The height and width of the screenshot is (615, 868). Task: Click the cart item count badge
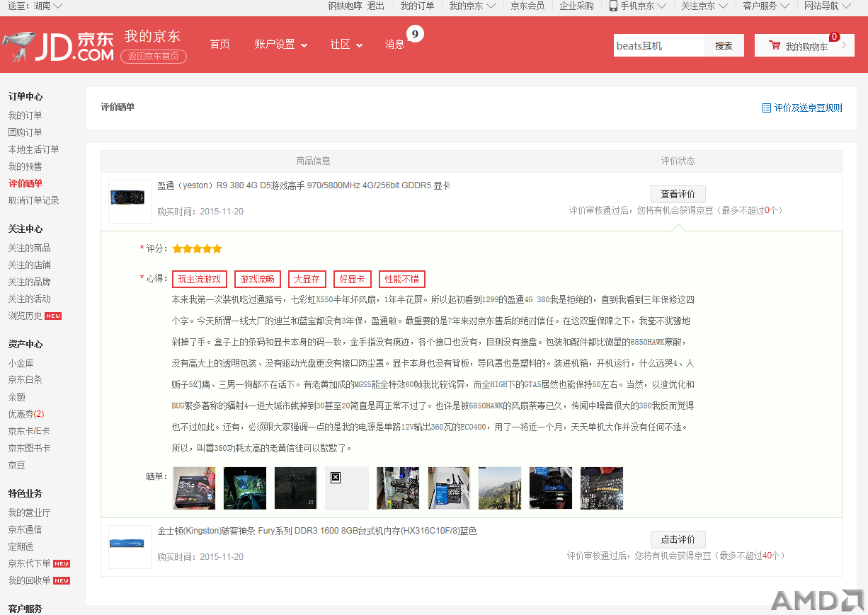tap(834, 37)
